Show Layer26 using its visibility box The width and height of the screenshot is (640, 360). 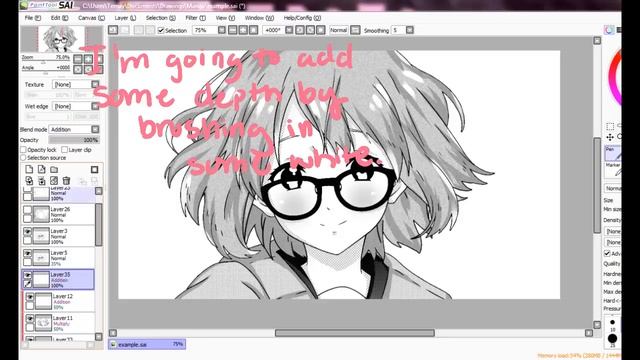(27, 210)
